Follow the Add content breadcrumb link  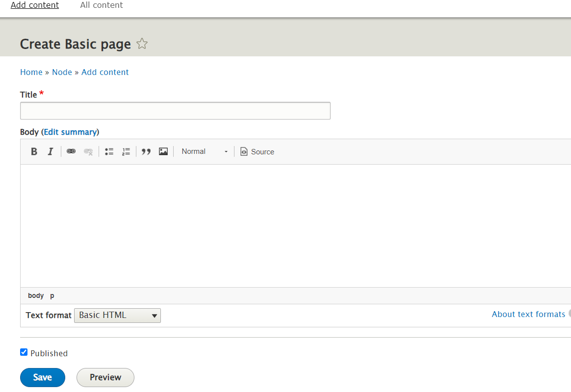(105, 72)
